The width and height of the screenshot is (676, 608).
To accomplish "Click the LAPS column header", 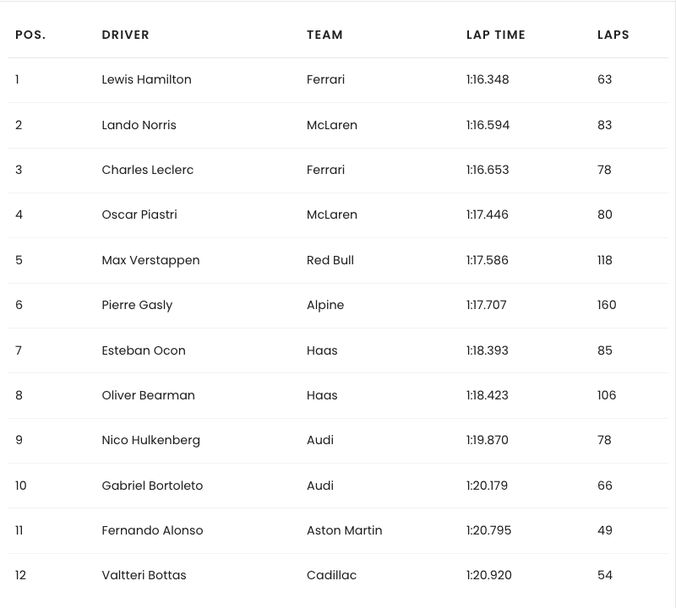I will point(613,35).
